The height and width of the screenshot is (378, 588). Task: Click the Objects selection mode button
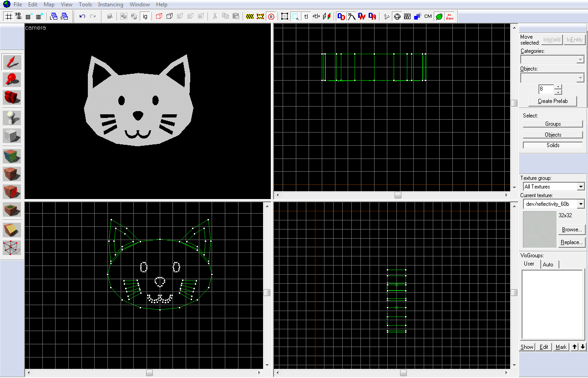coord(553,135)
